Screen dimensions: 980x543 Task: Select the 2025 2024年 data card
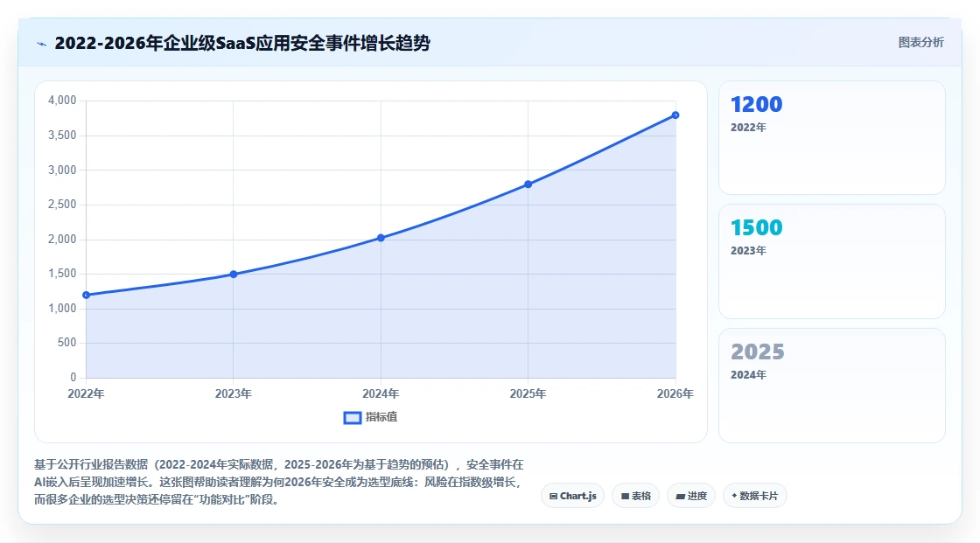tap(832, 386)
